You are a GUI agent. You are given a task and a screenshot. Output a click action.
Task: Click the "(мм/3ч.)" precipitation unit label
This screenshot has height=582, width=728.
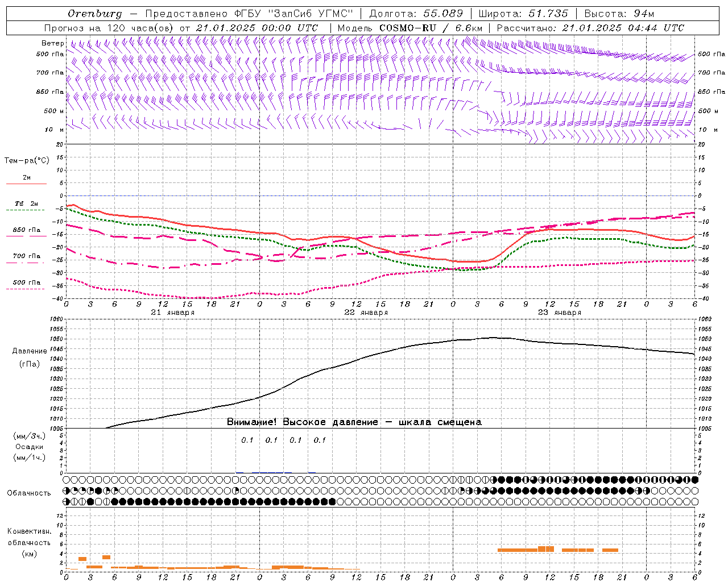pos(30,436)
